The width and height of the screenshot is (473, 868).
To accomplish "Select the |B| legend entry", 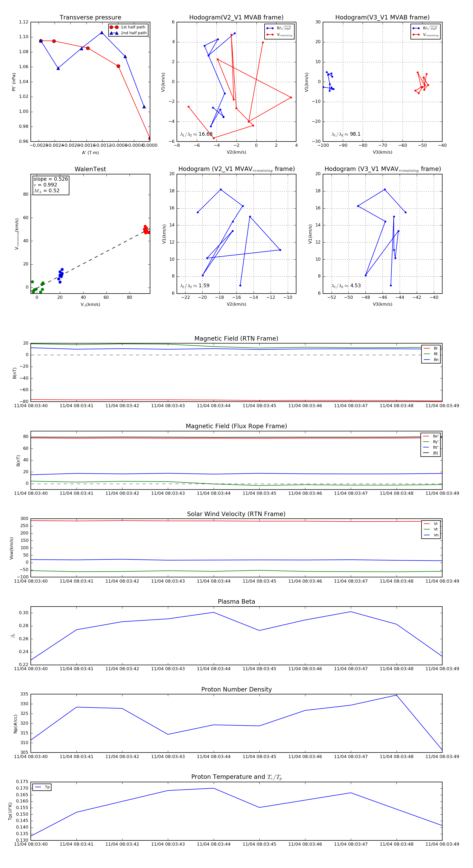I will coord(431,453).
